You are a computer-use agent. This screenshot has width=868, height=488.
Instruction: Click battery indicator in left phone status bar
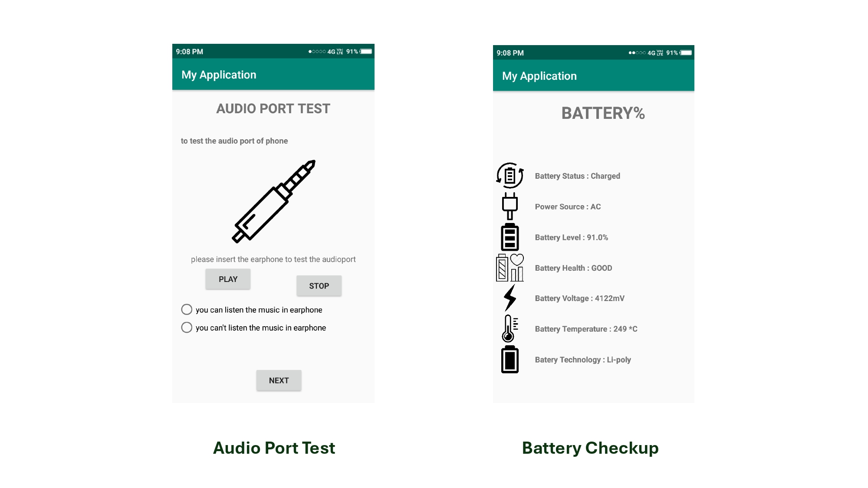[366, 52]
